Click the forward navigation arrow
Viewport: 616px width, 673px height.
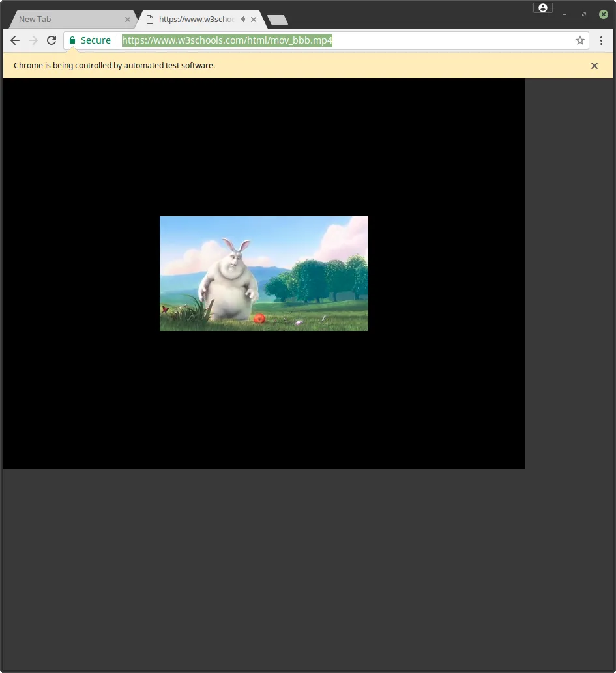click(33, 40)
